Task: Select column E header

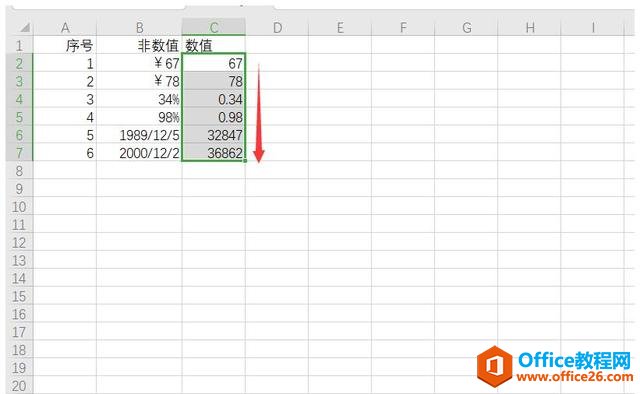Action: click(340, 27)
